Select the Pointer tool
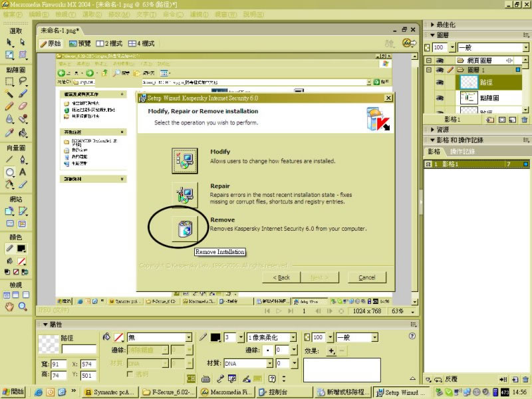This screenshot has width=532, height=399. pos(9,43)
